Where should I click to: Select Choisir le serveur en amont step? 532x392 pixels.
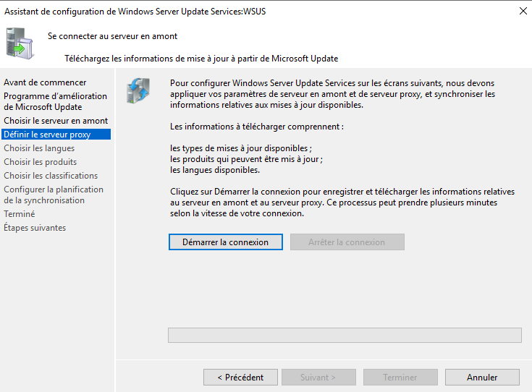point(56,121)
